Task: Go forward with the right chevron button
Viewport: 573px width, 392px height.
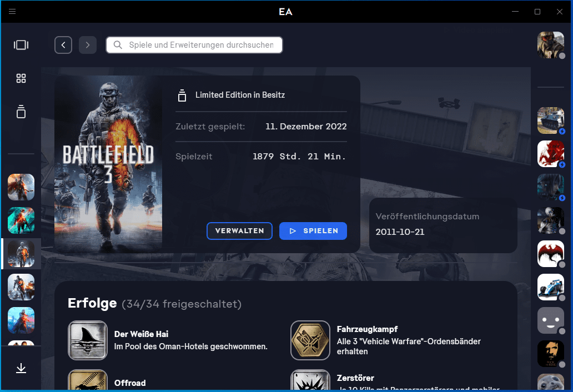Action: [88, 45]
